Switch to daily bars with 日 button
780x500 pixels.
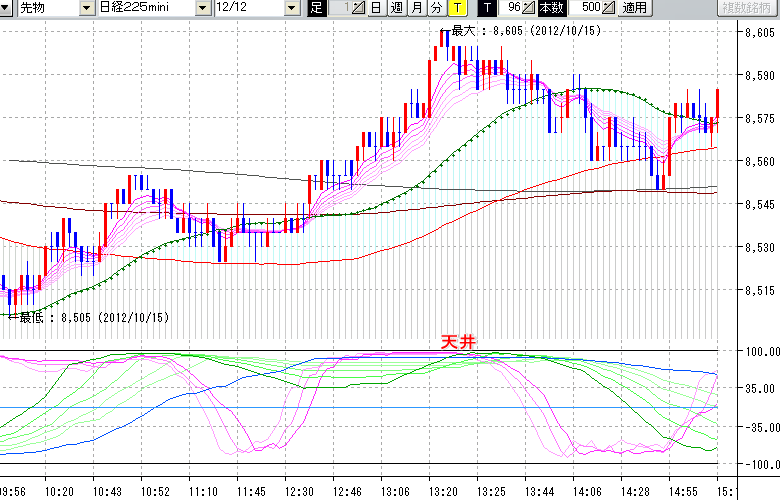point(375,8)
